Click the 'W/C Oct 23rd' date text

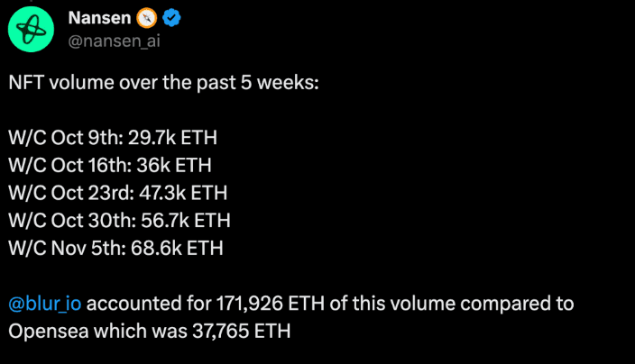tap(71, 193)
